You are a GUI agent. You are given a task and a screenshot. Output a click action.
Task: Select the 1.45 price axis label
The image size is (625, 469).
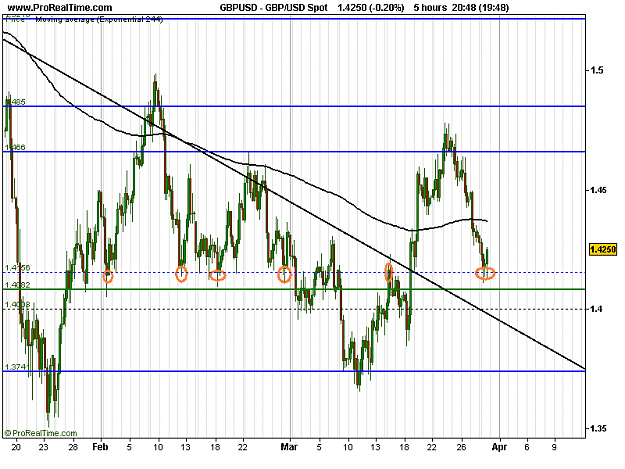pos(599,190)
